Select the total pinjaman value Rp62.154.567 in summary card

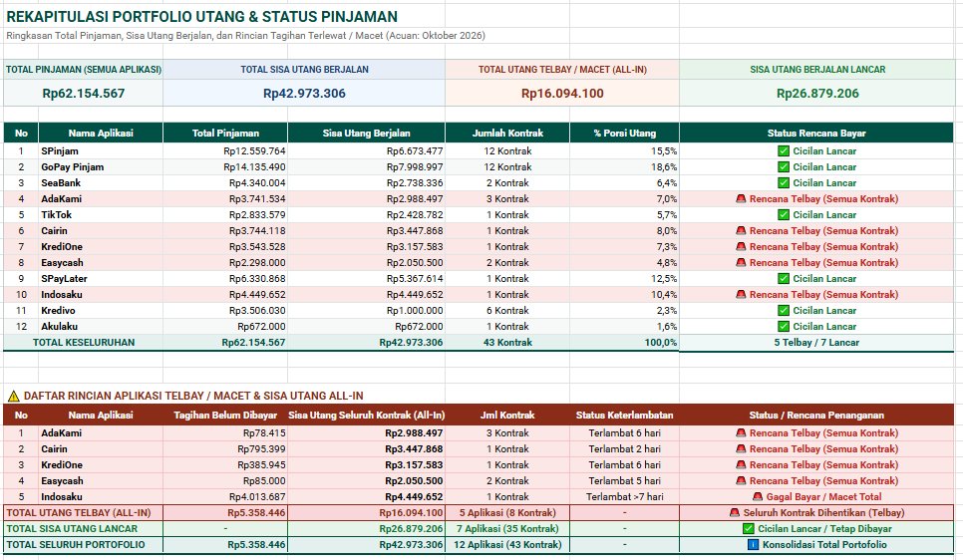[84, 94]
